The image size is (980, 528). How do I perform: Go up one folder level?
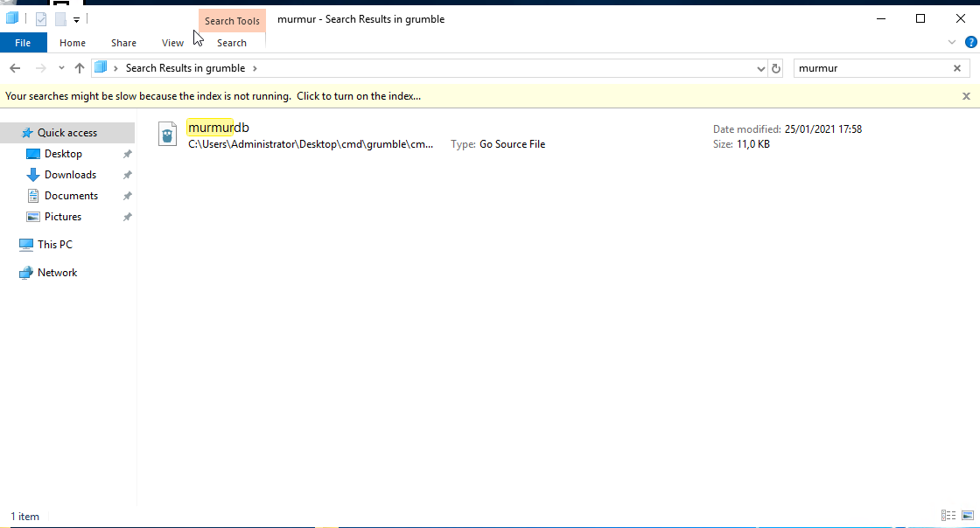[80, 68]
